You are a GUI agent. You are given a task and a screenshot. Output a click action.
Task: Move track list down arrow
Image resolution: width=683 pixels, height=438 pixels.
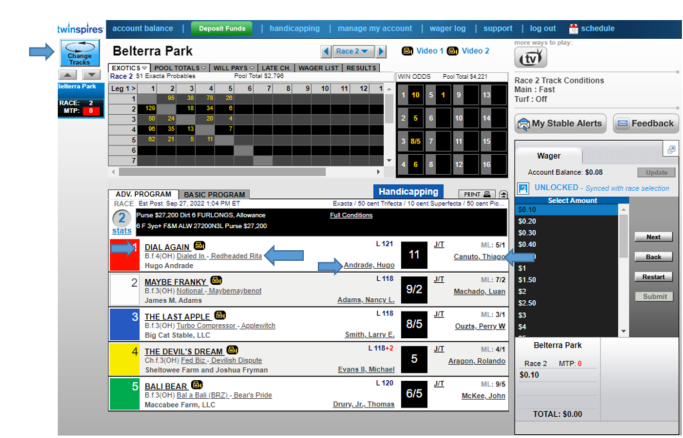coord(91,74)
